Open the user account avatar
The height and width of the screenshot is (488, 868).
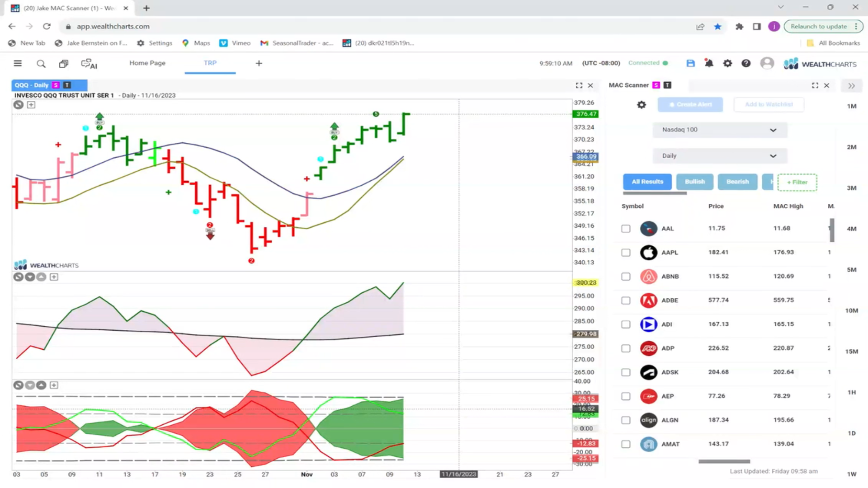767,63
